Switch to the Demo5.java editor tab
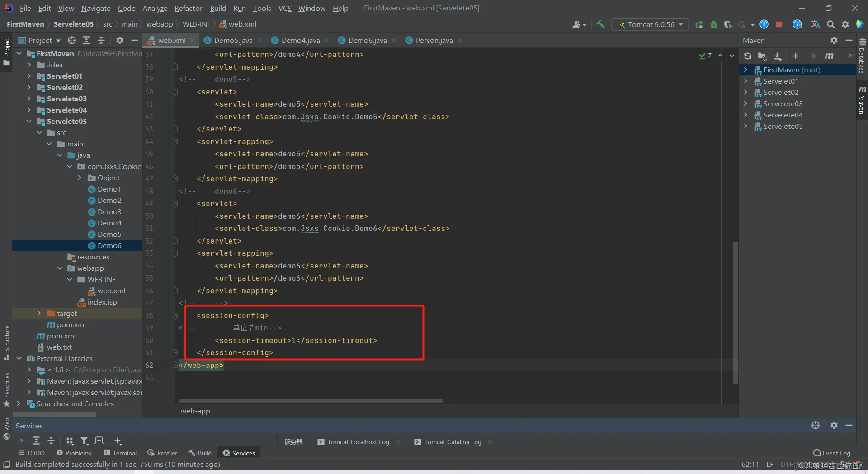868x474 pixels. [x=233, y=40]
